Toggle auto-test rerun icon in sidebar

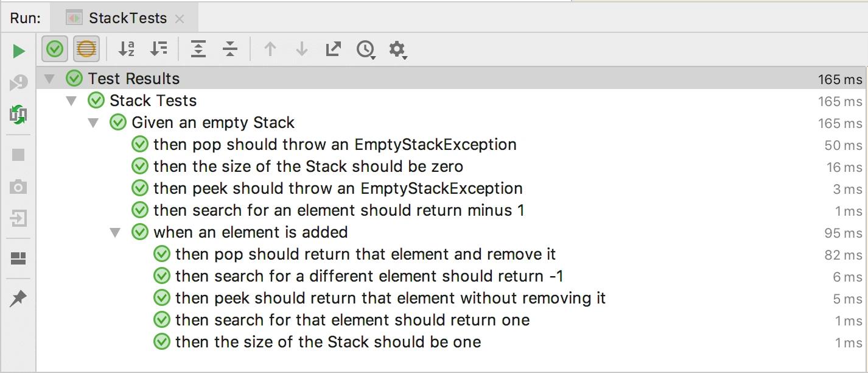[19, 114]
